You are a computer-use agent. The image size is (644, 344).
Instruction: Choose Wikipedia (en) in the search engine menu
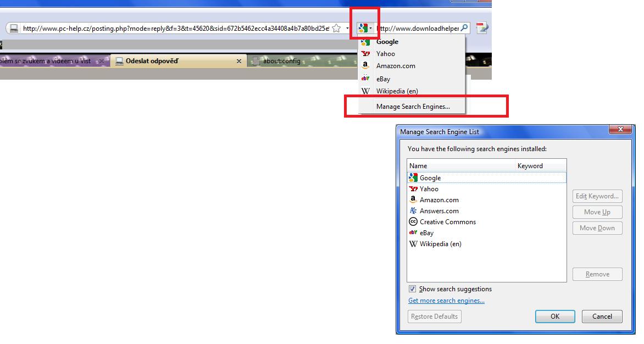click(412, 91)
